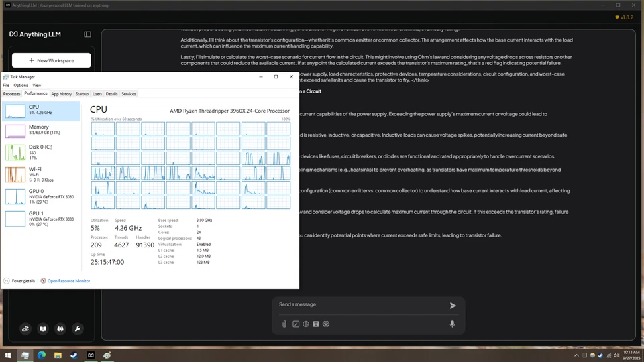Viewport: 644px width, 362px height.
Task: Open slash commands icon in the chat box
Action: click(x=296, y=324)
